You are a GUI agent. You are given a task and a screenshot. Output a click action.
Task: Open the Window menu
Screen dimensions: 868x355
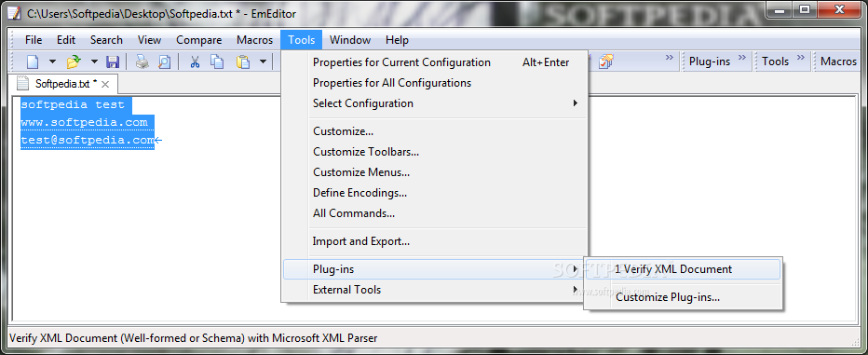(x=350, y=40)
